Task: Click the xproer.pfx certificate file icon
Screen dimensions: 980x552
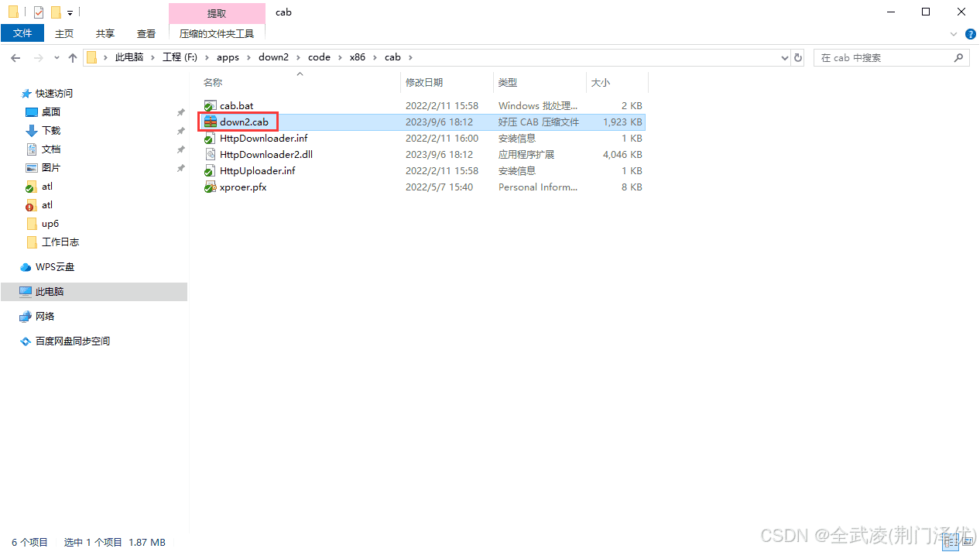Action: pyautogui.click(x=210, y=187)
